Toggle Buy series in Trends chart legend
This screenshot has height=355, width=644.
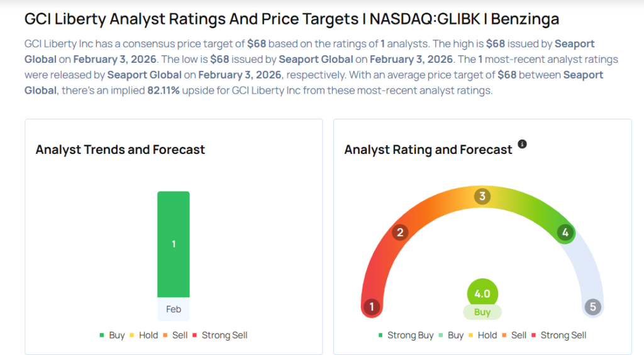[x=113, y=335]
